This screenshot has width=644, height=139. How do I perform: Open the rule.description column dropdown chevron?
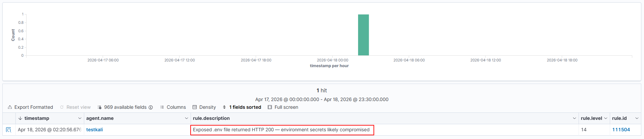click(575, 118)
